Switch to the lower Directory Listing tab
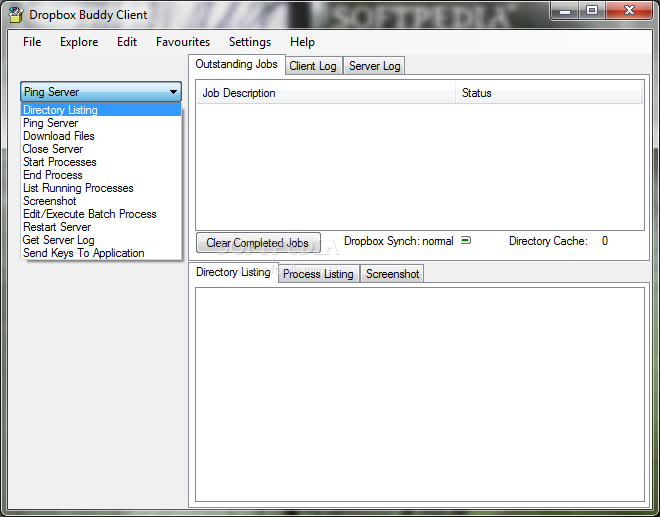 [233, 272]
